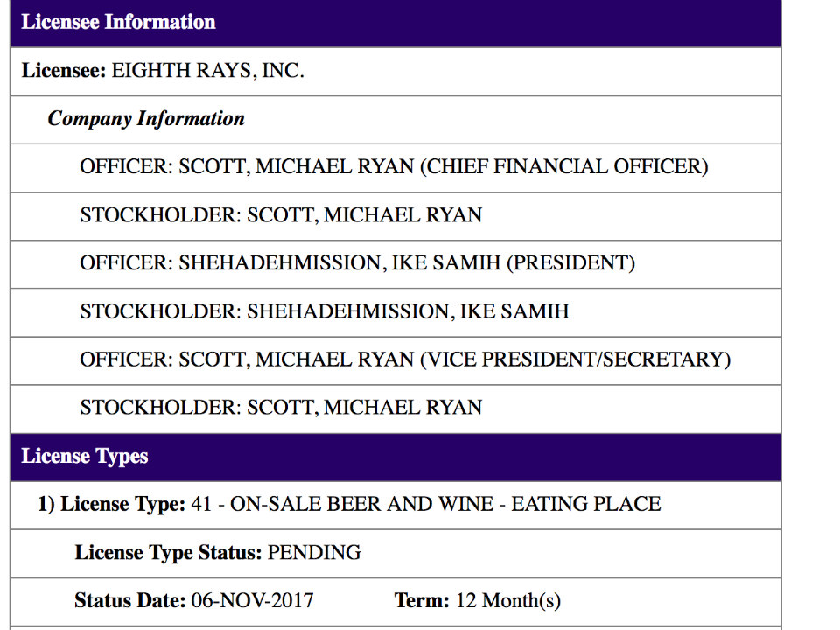Click the last STOCKHOLDER: SCOTT, MICHAEL RYAN row
The width and height of the screenshot is (840, 630).
(x=395, y=409)
